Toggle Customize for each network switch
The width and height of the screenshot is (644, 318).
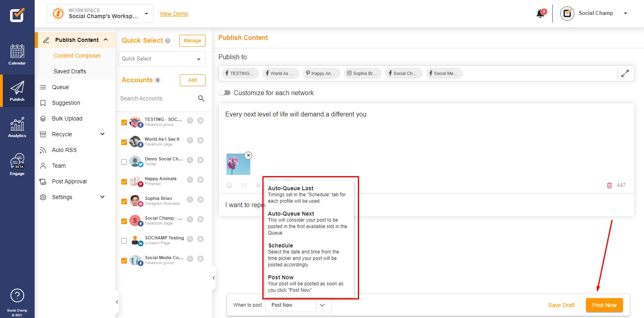click(224, 93)
